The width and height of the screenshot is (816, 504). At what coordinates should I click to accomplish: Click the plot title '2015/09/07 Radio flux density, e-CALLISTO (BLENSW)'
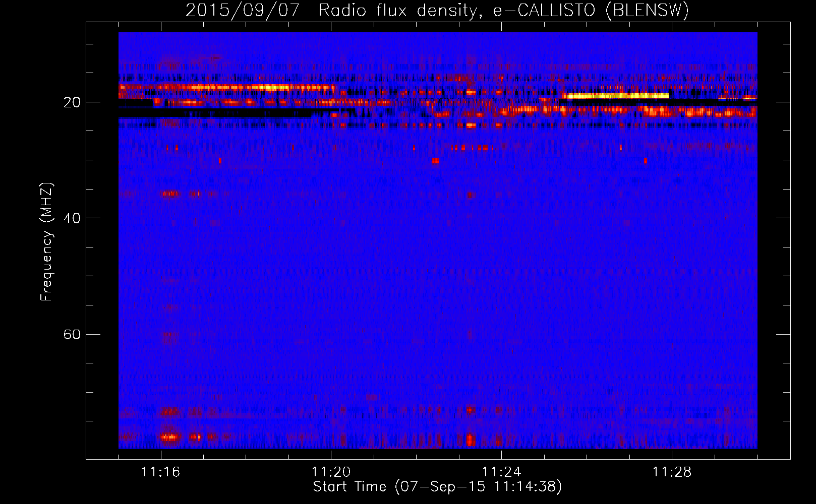437,11
